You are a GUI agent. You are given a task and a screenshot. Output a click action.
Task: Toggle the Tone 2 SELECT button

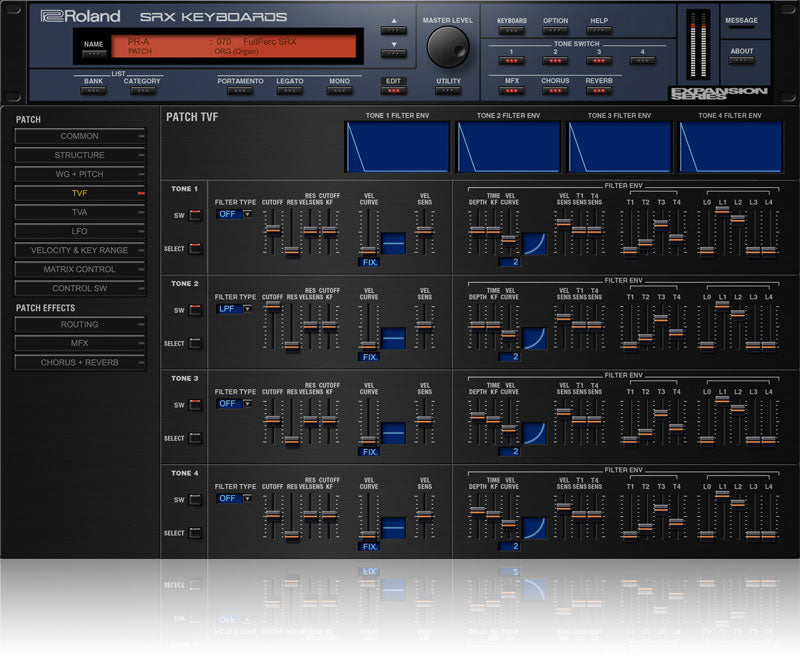click(195, 343)
